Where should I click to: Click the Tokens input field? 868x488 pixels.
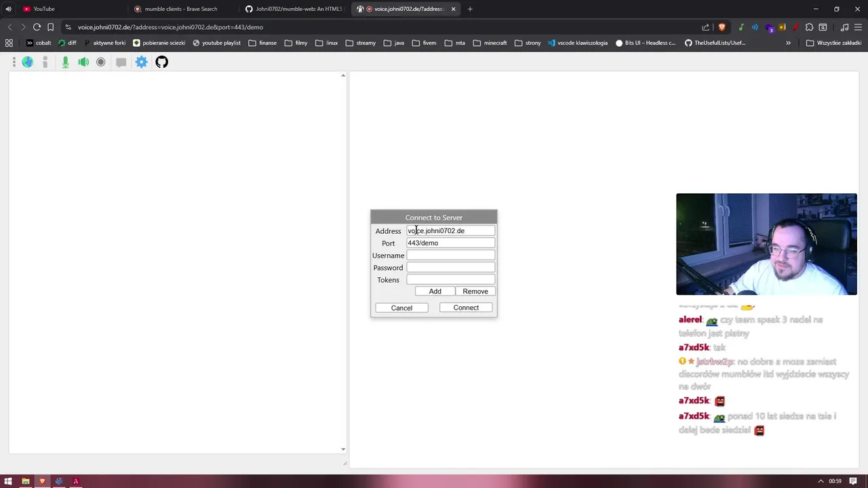tap(450, 279)
